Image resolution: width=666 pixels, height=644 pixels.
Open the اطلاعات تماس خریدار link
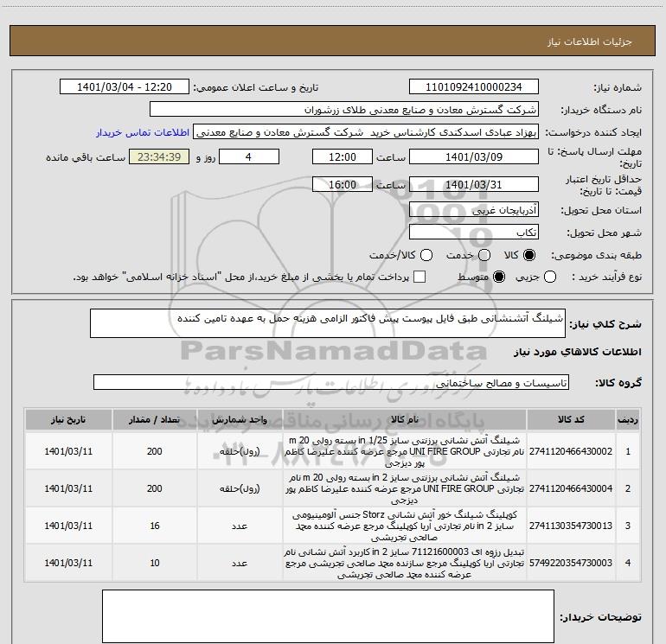tap(143, 132)
